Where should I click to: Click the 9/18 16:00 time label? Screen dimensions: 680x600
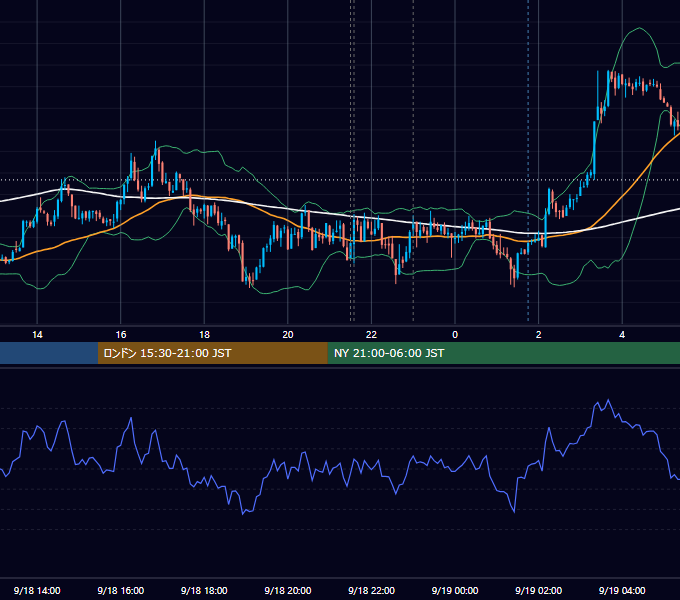[121, 590]
